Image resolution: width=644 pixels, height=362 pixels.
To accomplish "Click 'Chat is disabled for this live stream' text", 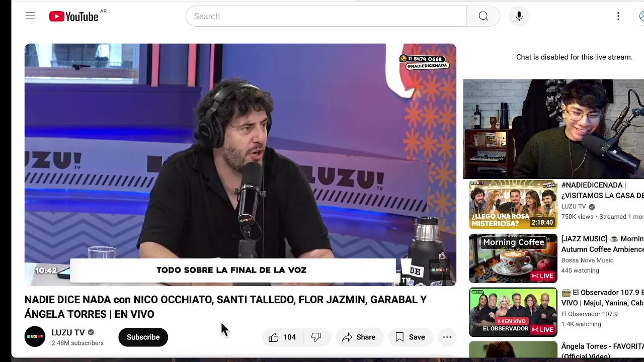I will click(x=574, y=57).
